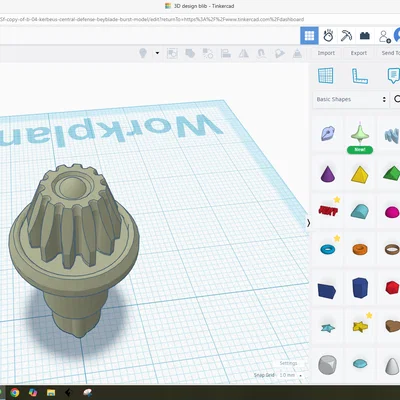The height and width of the screenshot is (400, 400).
Task: Click the shapes search magnifier icon
Action: click(x=396, y=99)
